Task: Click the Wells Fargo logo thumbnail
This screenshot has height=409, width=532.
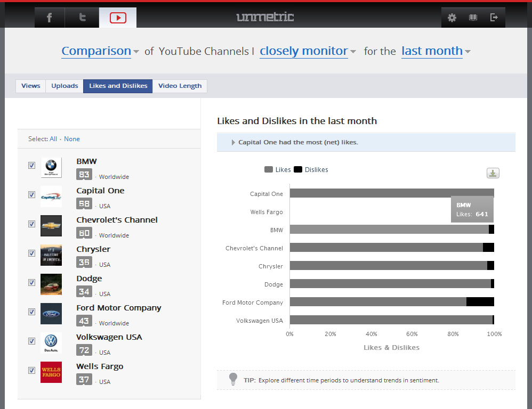Action: pyautogui.click(x=51, y=372)
